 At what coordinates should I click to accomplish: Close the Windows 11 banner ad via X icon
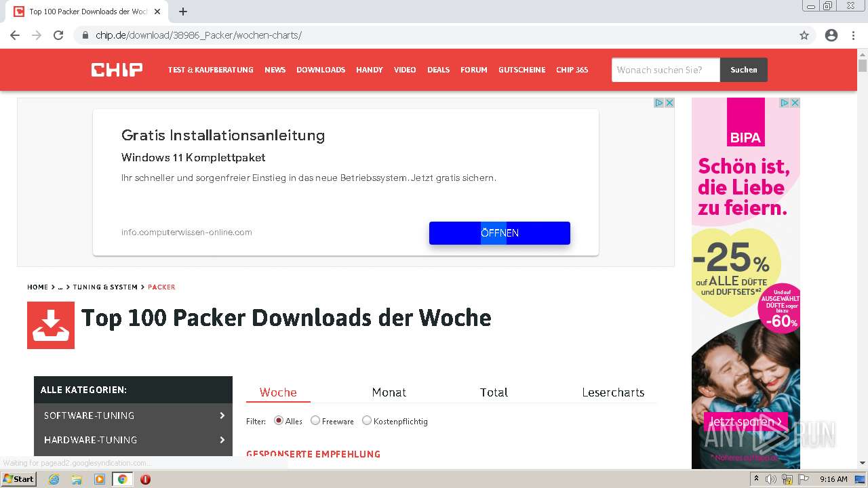tap(669, 103)
